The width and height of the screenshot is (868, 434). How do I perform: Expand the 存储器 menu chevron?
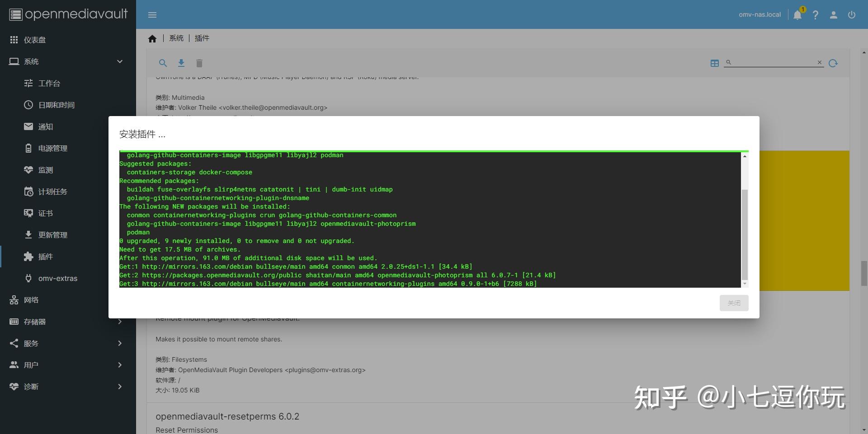coord(120,322)
